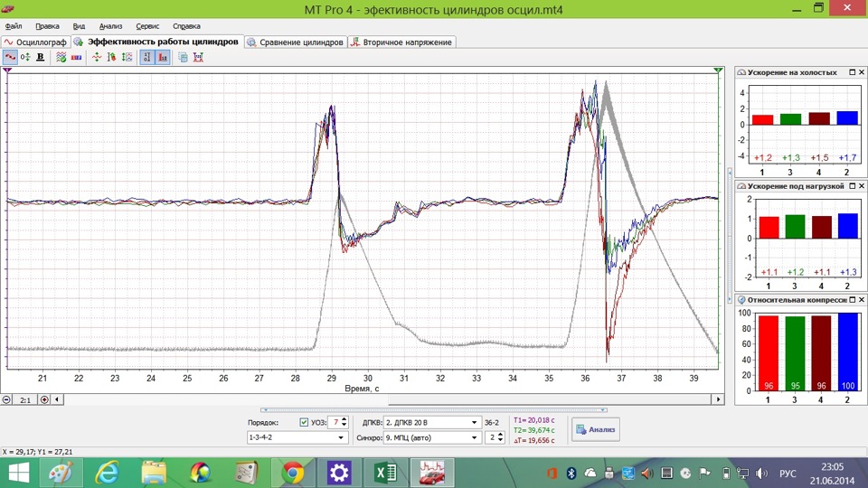Click the red markers measurement toolbar icon
Image resolution: width=868 pixels, height=488 pixels.
click(x=198, y=57)
